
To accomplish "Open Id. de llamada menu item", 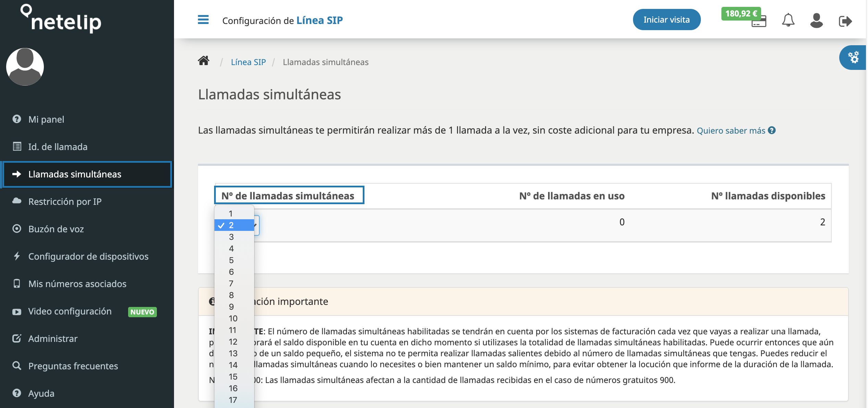I will (87, 147).
